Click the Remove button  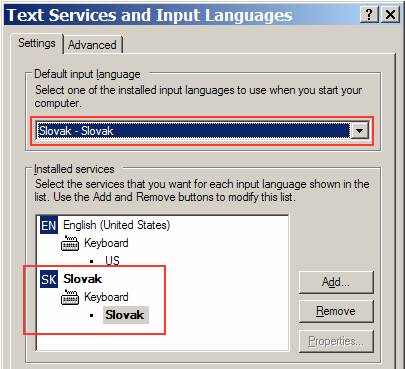tap(336, 311)
